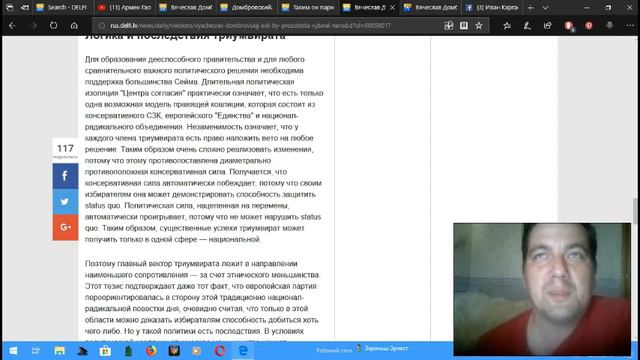Expand the tab previews chevron
Viewport: 640px width, 360px height.
pyautogui.click(x=545, y=7)
